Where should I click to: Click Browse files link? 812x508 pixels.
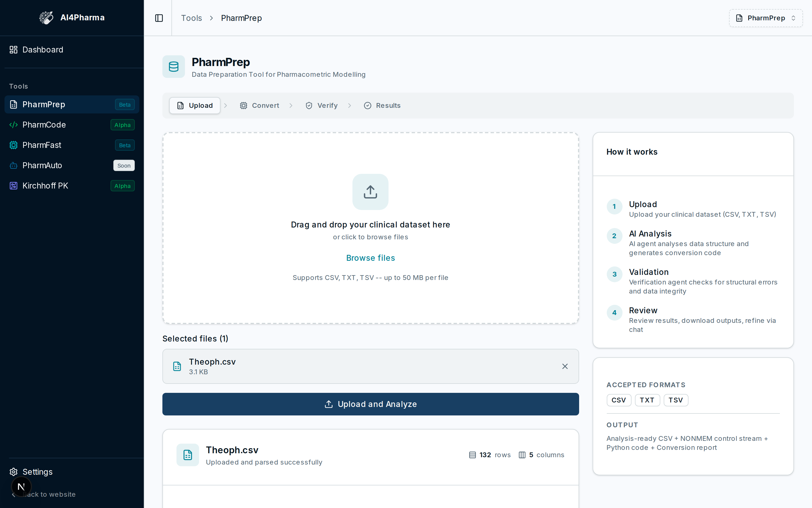click(370, 258)
